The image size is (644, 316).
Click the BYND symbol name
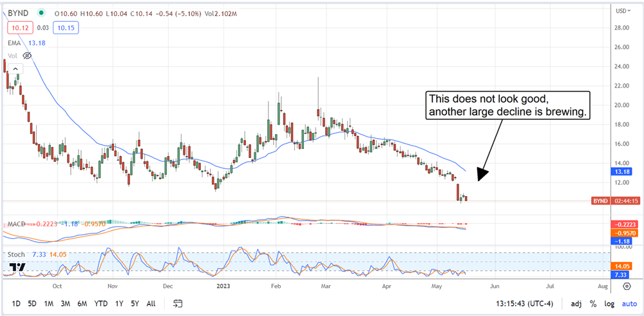(19, 14)
